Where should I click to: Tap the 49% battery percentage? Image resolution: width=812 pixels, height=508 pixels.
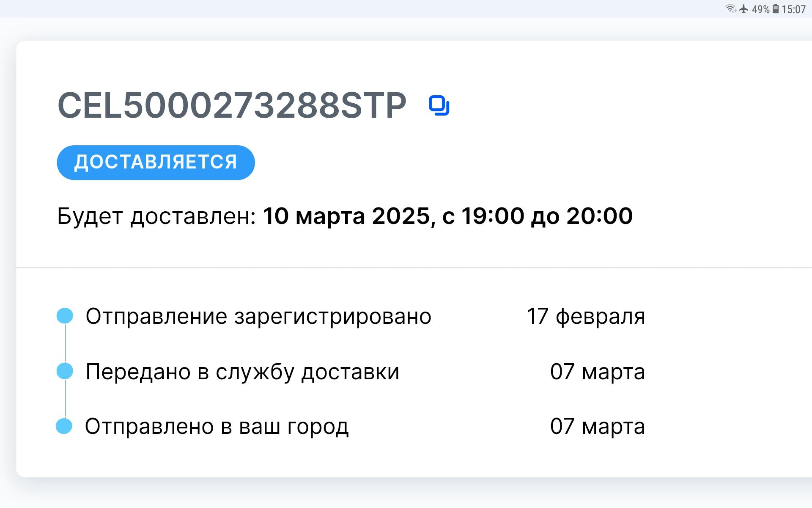760,9
